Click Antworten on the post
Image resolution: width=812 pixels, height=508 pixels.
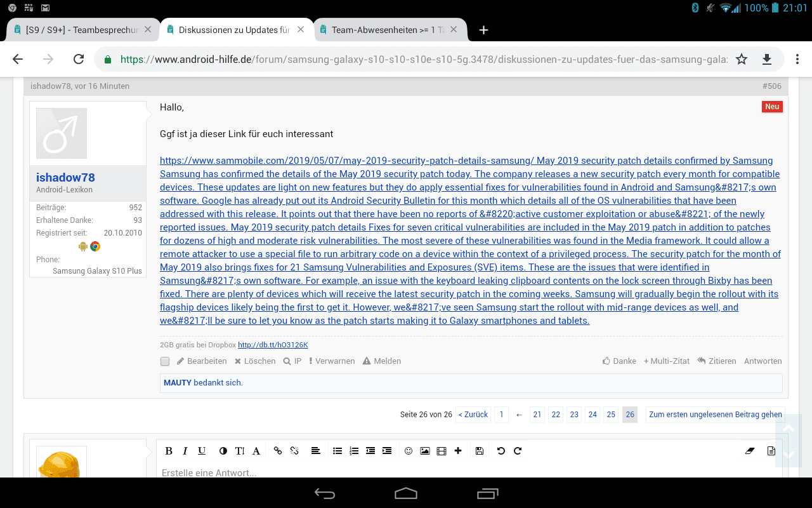tap(763, 361)
